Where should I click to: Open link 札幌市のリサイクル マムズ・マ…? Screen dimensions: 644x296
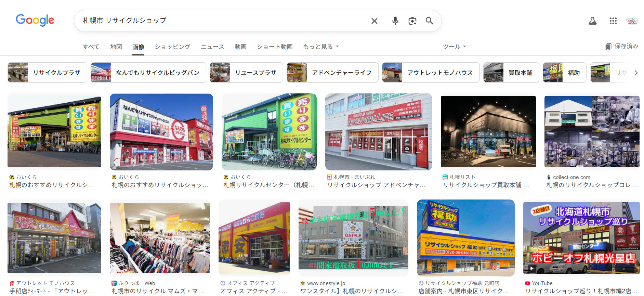tap(158, 291)
